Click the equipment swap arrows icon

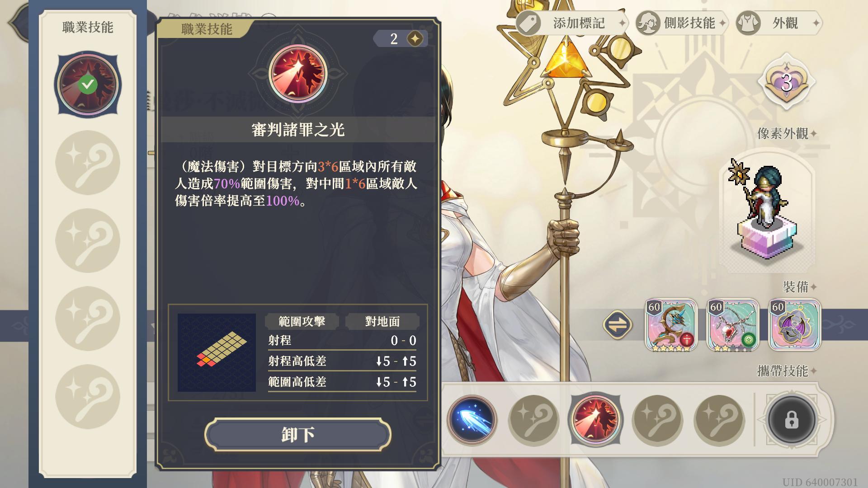click(618, 324)
